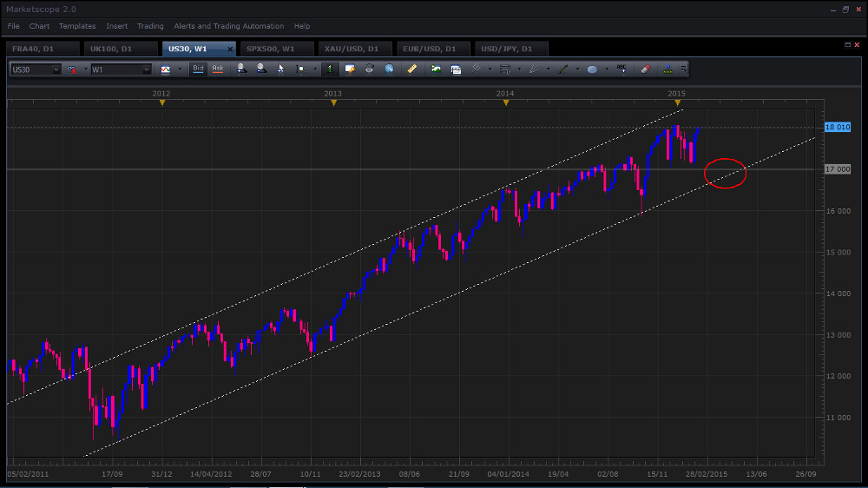Click the green number-one indicator icon

[x=330, y=69]
